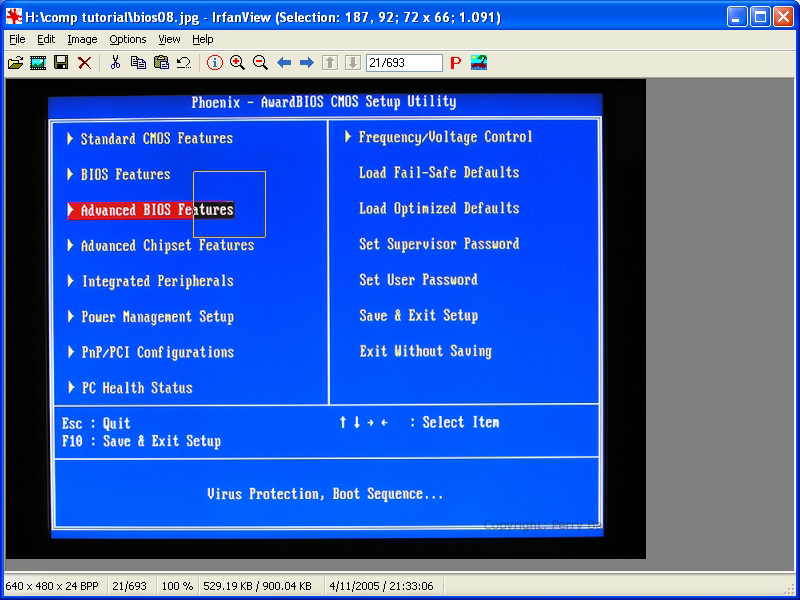This screenshot has width=800, height=600.
Task: Click the Copy icon in toolbar
Action: [138, 63]
